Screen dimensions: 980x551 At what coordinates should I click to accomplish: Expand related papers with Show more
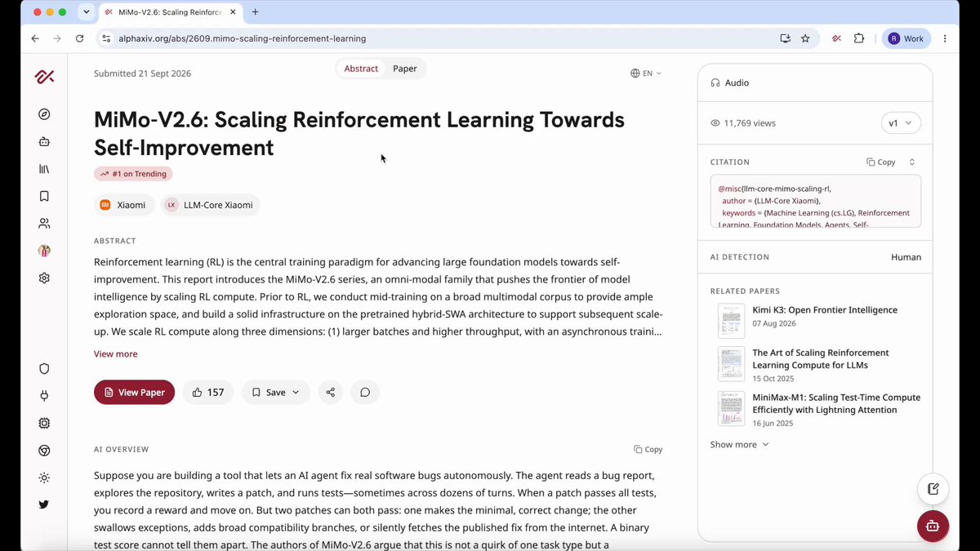click(x=739, y=445)
